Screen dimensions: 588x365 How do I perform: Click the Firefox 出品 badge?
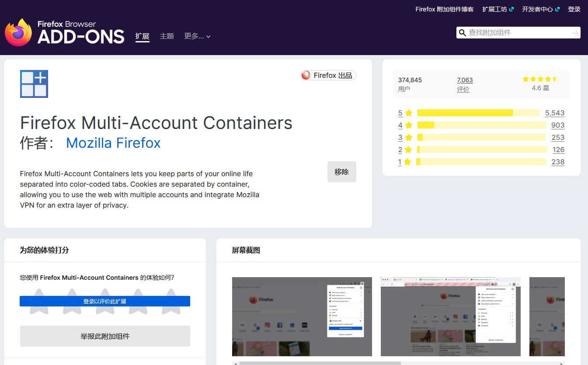pos(328,76)
